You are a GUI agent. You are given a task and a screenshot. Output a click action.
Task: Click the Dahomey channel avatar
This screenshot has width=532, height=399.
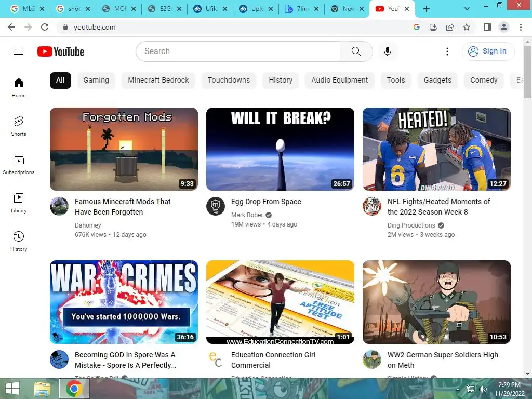point(59,206)
